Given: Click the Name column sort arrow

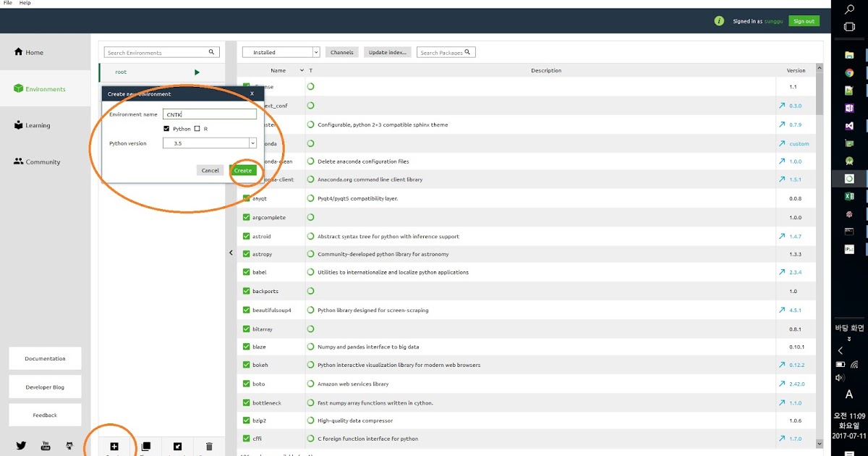Looking at the screenshot, I should pyautogui.click(x=302, y=71).
